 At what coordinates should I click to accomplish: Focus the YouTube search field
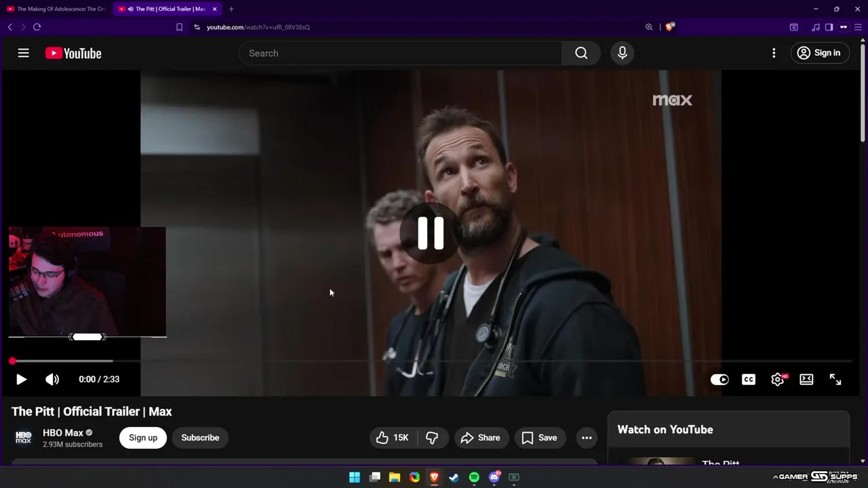pyautogui.click(x=400, y=53)
